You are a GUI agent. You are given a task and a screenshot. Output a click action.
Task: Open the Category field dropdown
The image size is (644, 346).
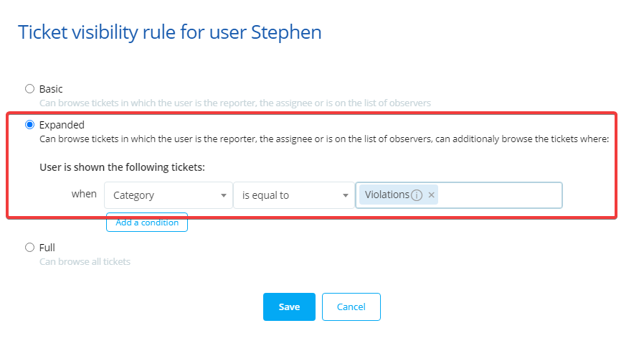[168, 195]
